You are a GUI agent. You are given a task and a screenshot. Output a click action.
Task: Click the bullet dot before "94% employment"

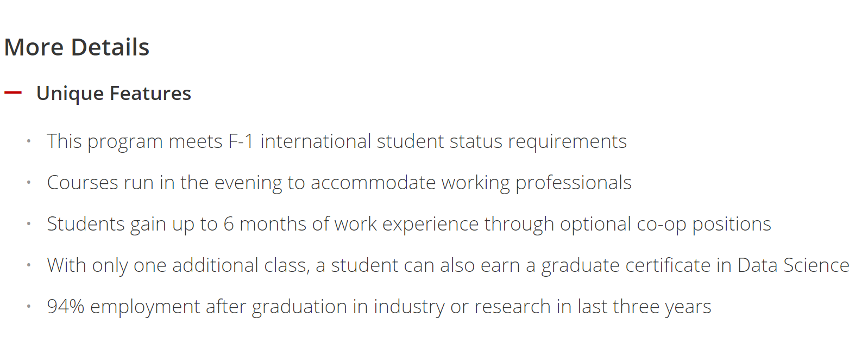(29, 307)
